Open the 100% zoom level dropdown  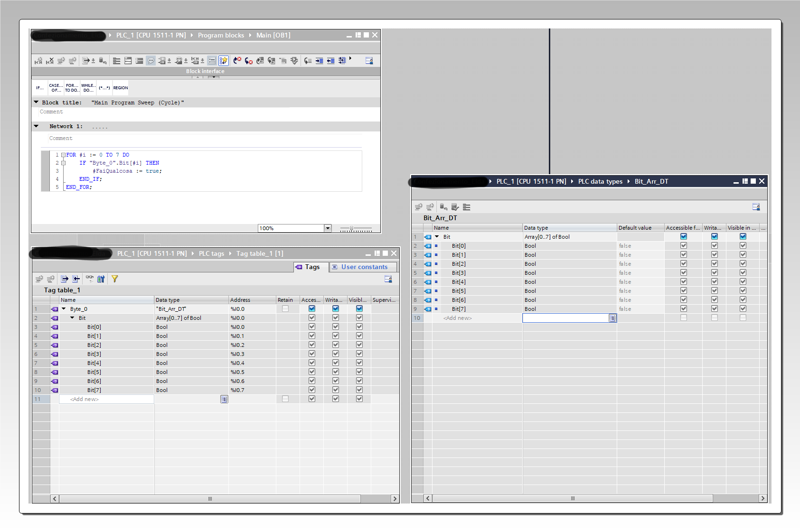328,228
